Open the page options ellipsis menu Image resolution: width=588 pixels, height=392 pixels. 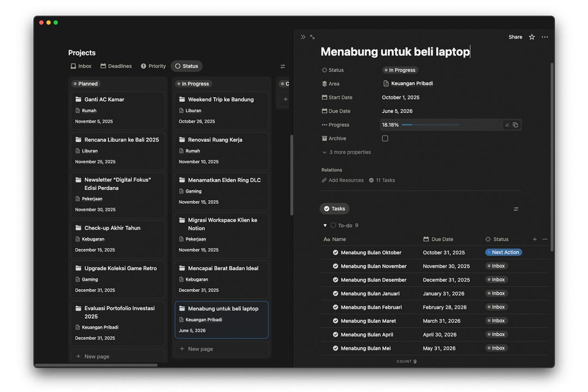545,37
